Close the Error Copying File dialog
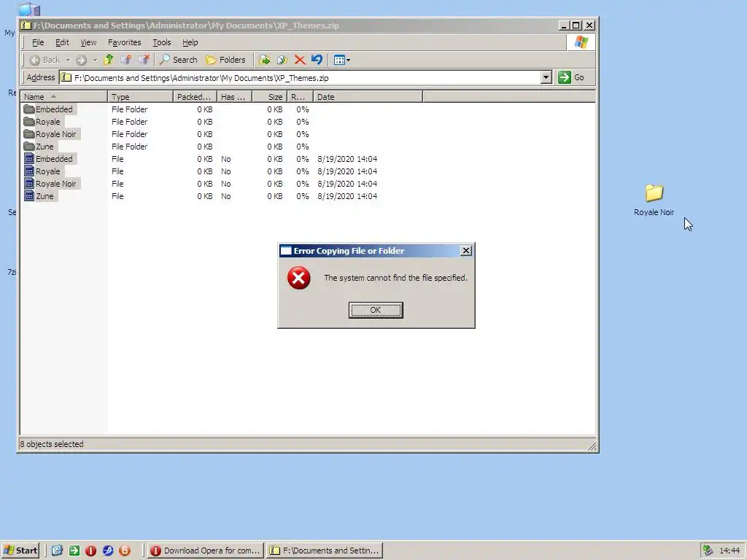The width and height of the screenshot is (747, 560). (x=466, y=251)
